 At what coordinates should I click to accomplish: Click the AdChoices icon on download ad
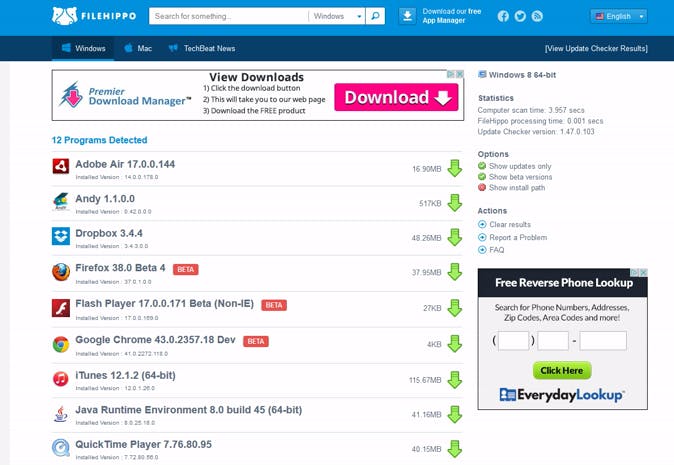[x=451, y=74]
